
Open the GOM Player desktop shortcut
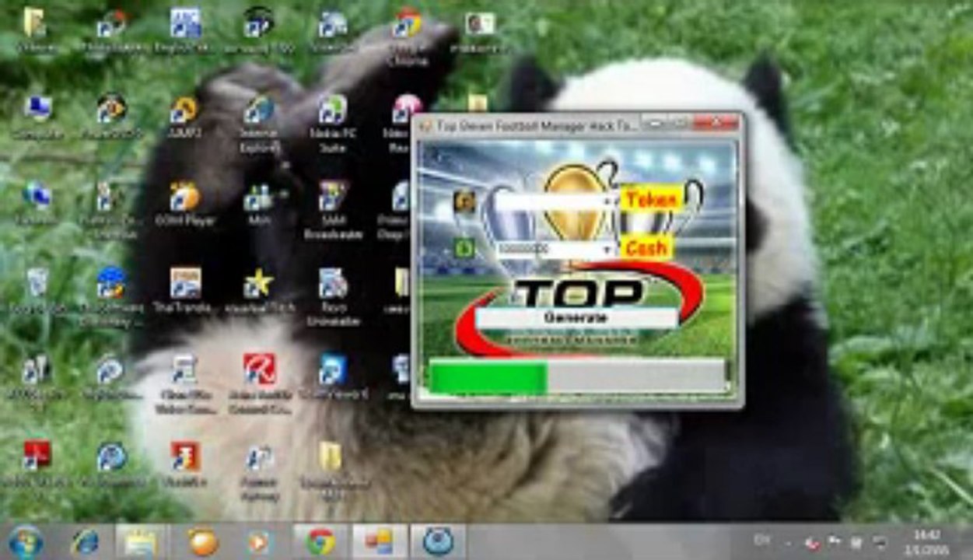184,204
